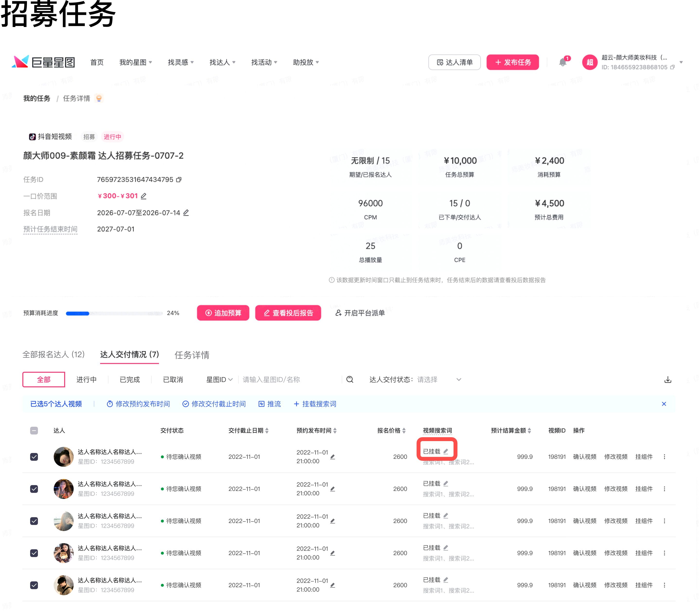Toggle the select-all header checkbox

tap(34, 430)
